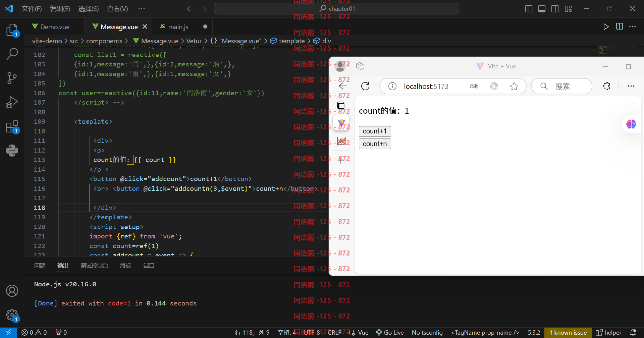
Task: Click the count+n button in browser
Action: pyautogui.click(x=375, y=144)
